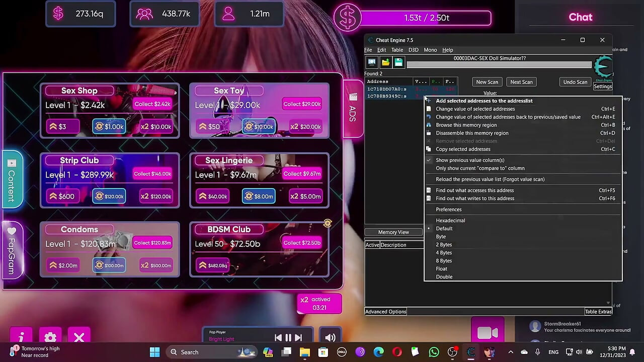Open the game settings gear icon
Viewport: 644px width, 362px height.
(x=50, y=337)
